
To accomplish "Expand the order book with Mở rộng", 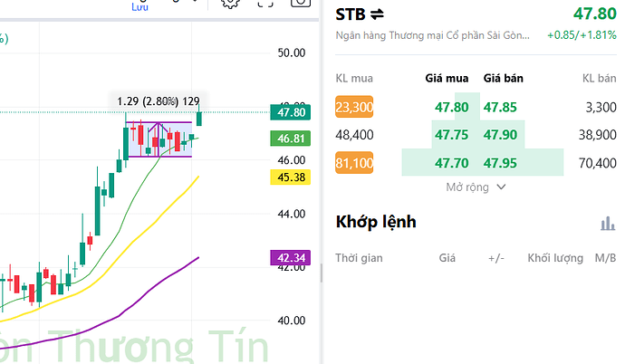I will pyautogui.click(x=476, y=187).
